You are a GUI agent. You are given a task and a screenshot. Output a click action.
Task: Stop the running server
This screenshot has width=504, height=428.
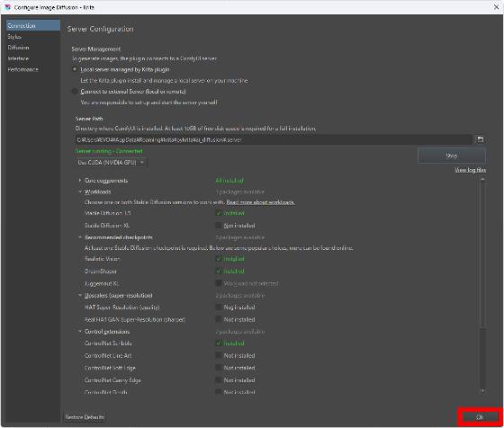pos(451,156)
